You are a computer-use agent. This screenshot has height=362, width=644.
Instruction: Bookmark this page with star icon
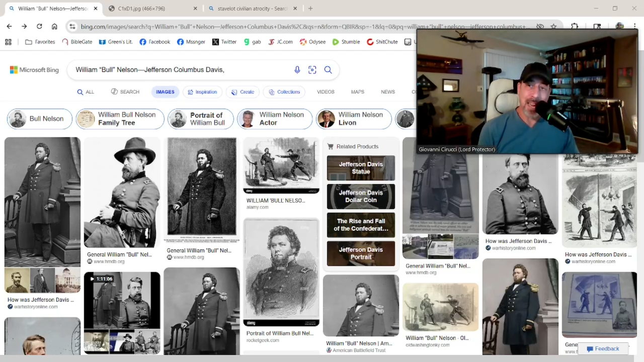click(x=553, y=26)
